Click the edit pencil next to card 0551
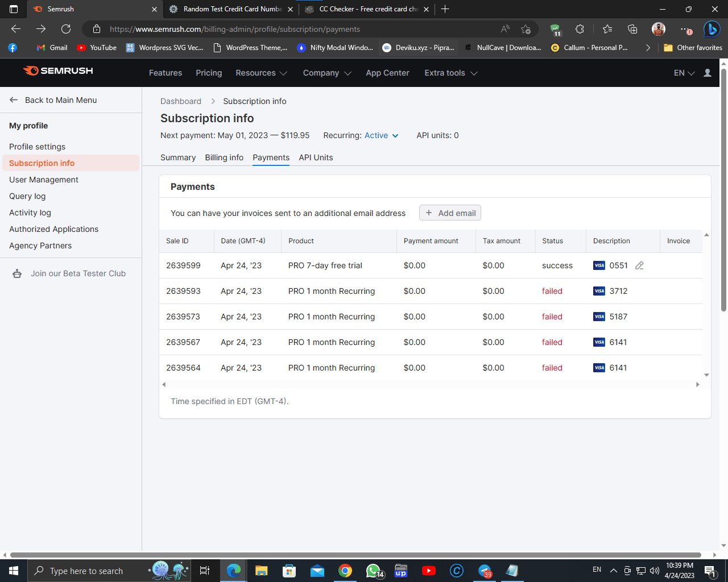This screenshot has width=728, height=582. (x=639, y=265)
